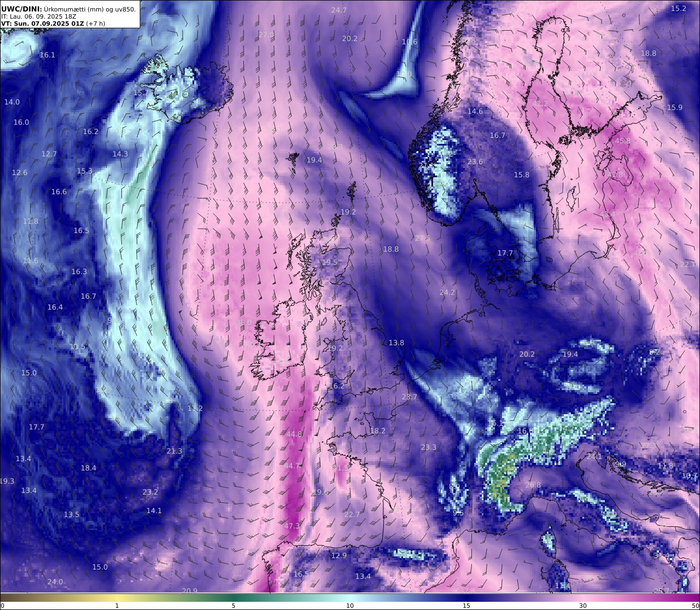The width and height of the screenshot is (700, 610).
Task: Select the 15.9 value label
Action: pos(675,107)
